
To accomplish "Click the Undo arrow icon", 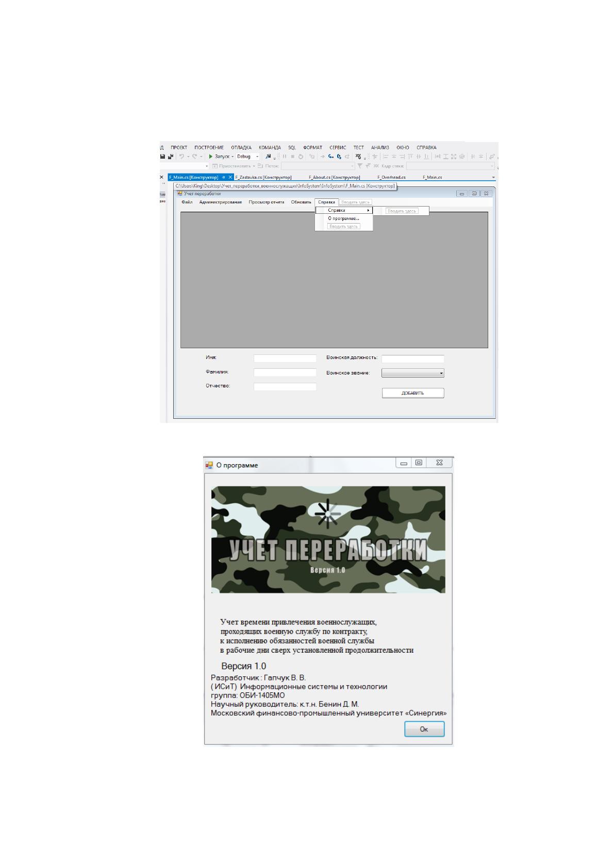I will pyautogui.click(x=181, y=157).
